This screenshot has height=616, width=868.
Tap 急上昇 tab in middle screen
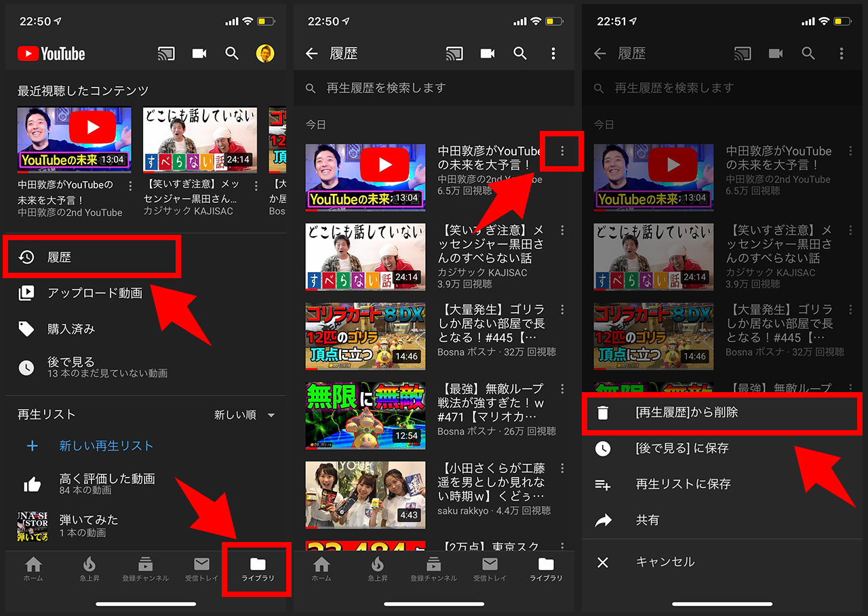coord(378,569)
